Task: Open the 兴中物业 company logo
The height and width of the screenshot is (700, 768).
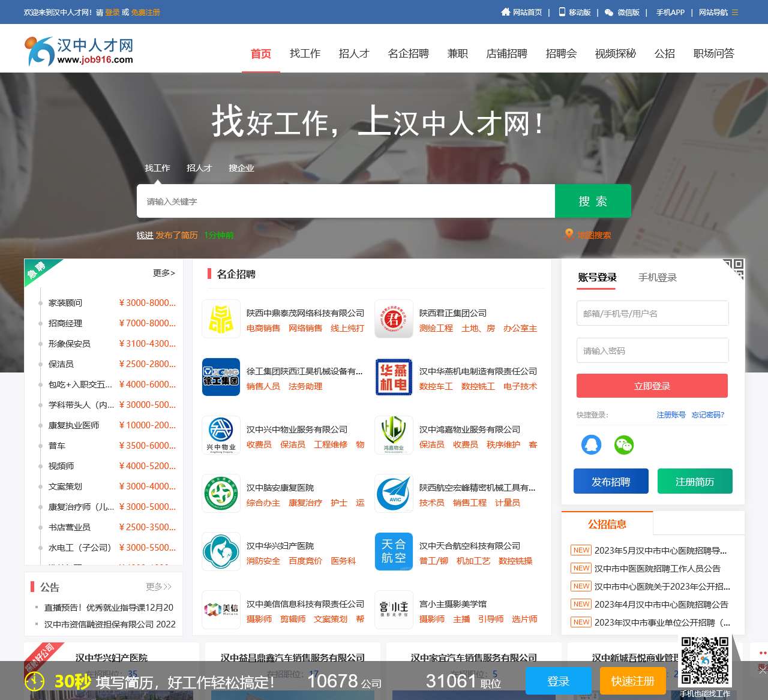Action: (x=221, y=435)
